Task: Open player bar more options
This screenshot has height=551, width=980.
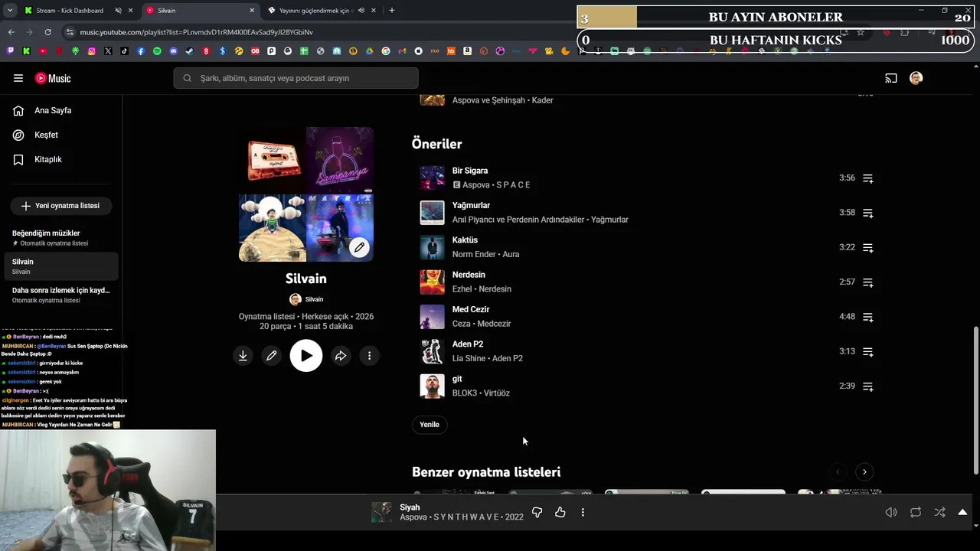Action: pyautogui.click(x=583, y=512)
